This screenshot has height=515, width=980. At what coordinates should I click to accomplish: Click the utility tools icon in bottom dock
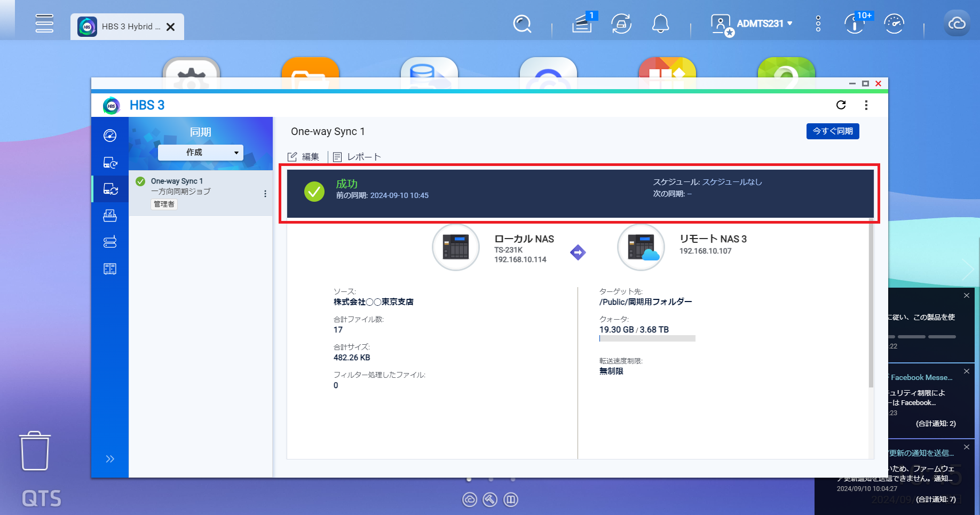[x=490, y=500]
